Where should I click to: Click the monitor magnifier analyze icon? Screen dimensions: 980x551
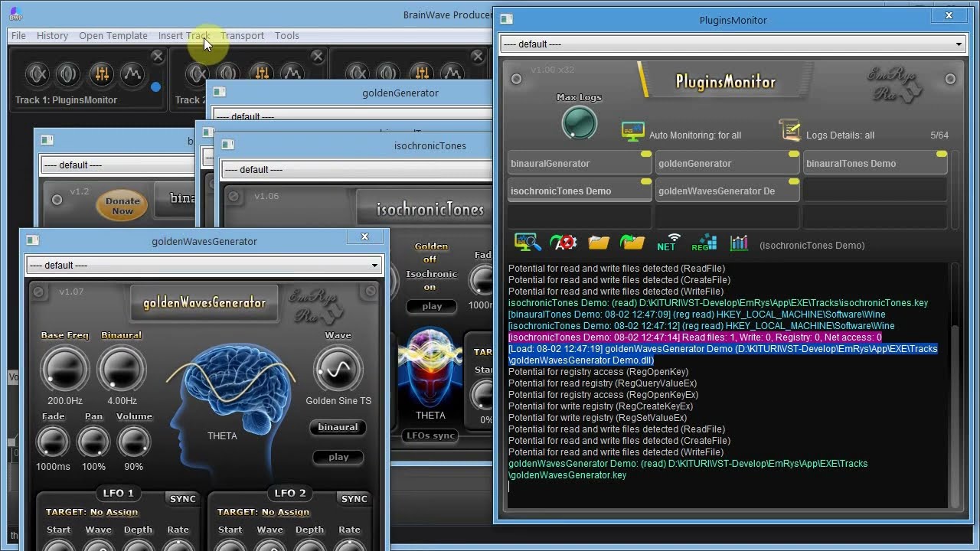pyautogui.click(x=528, y=243)
